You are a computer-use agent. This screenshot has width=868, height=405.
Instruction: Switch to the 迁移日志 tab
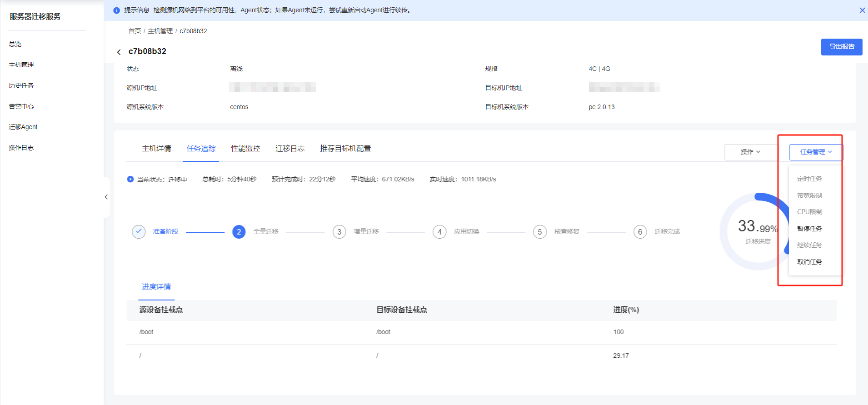pyautogui.click(x=290, y=149)
